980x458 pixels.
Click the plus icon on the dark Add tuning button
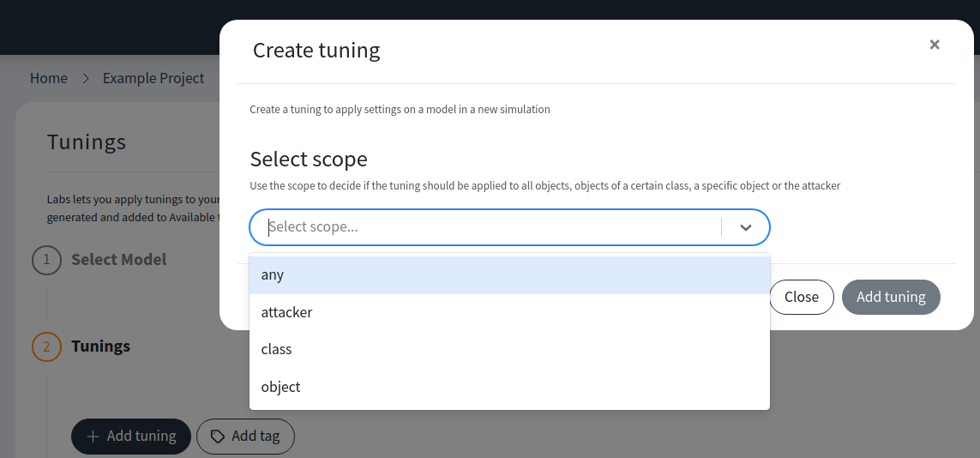[x=93, y=437]
